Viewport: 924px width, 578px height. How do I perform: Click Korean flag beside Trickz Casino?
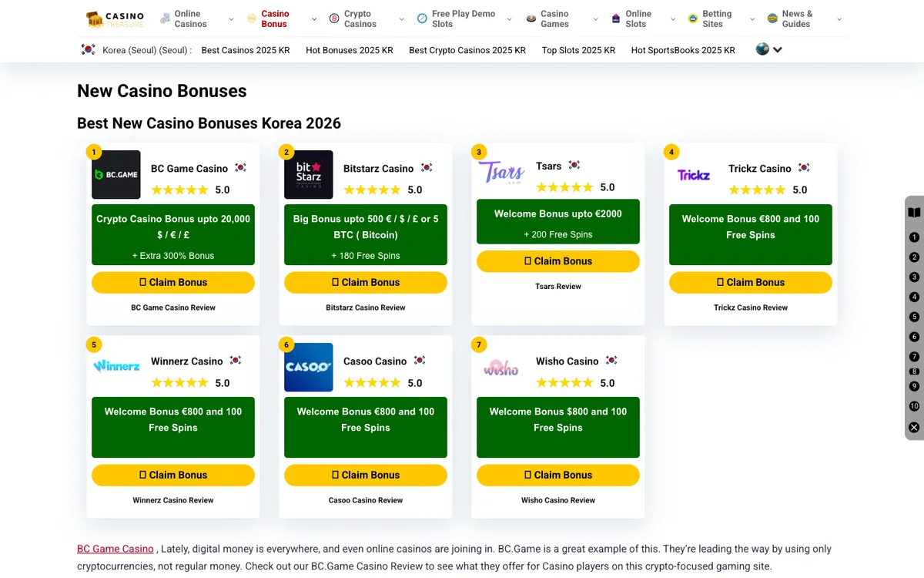(803, 167)
